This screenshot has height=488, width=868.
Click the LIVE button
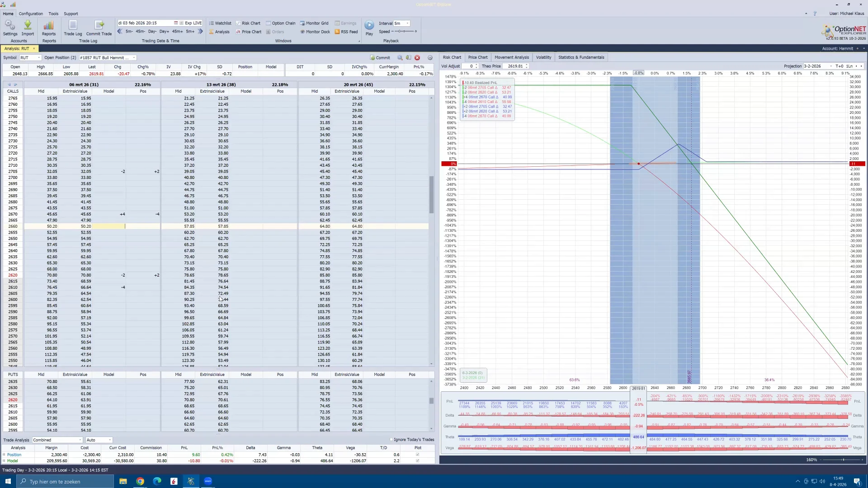point(197,23)
